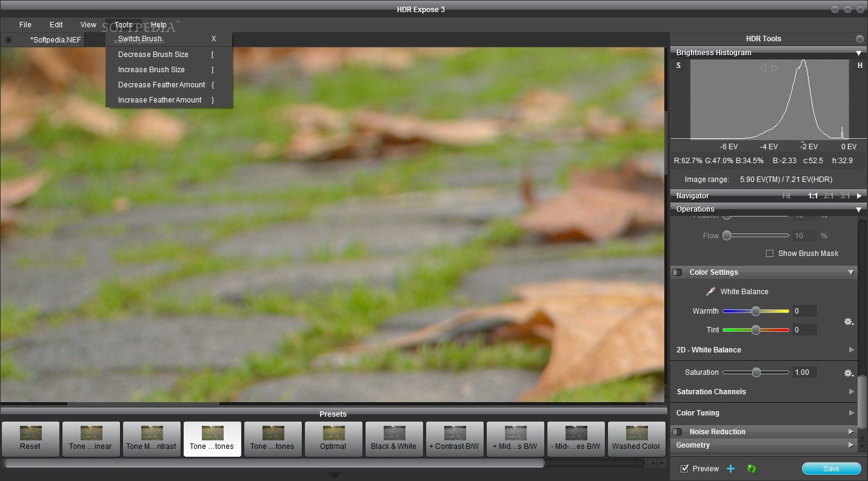Viewport: 868px width, 481px height.
Task: Toggle the H highlights button on histogram
Action: click(x=860, y=66)
